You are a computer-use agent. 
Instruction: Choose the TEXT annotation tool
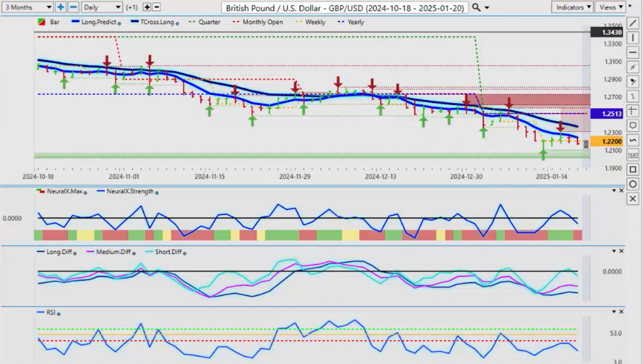(x=632, y=154)
